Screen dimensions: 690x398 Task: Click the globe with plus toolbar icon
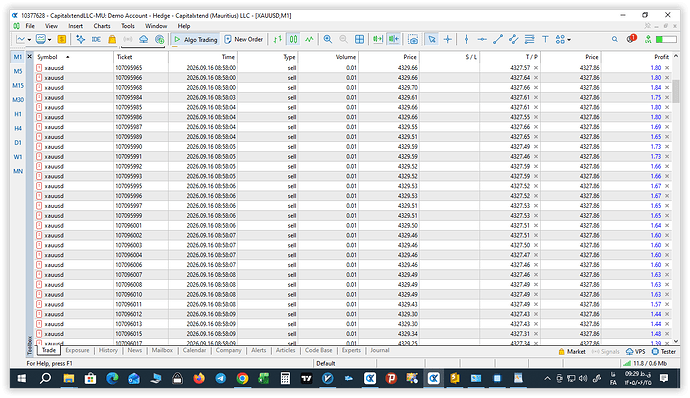(159, 40)
